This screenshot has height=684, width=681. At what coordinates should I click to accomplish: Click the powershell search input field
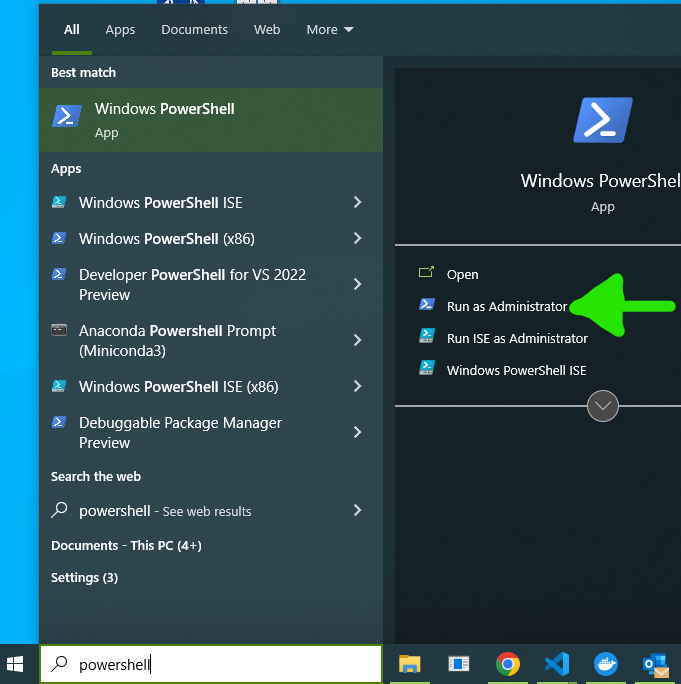click(211, 664)
